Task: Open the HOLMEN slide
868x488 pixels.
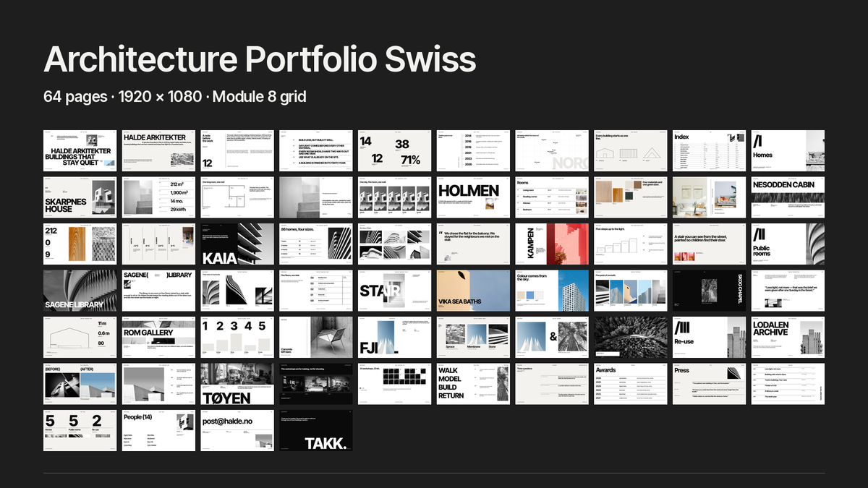Action: coord(473,197)
